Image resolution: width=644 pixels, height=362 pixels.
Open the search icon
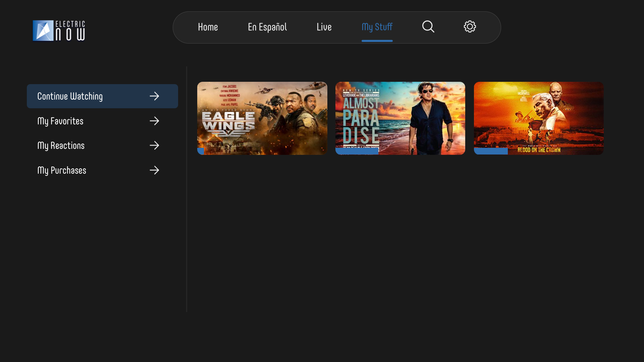pos(428,26)
